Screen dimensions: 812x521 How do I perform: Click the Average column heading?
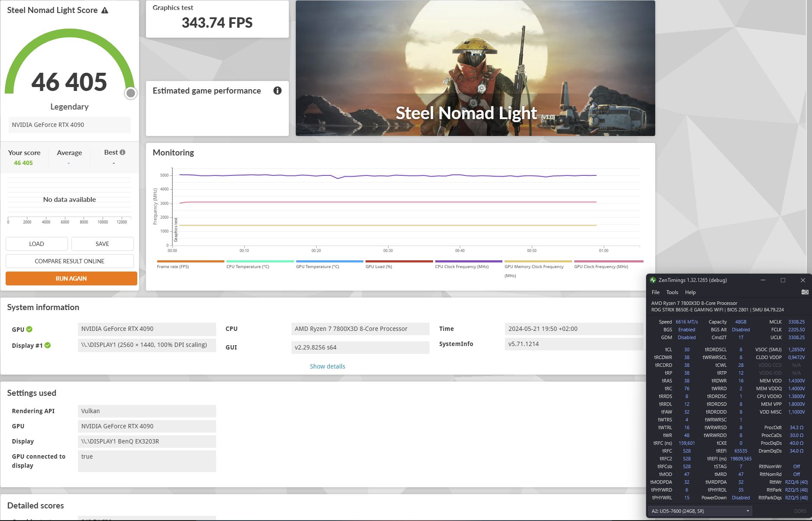point(69,152)
